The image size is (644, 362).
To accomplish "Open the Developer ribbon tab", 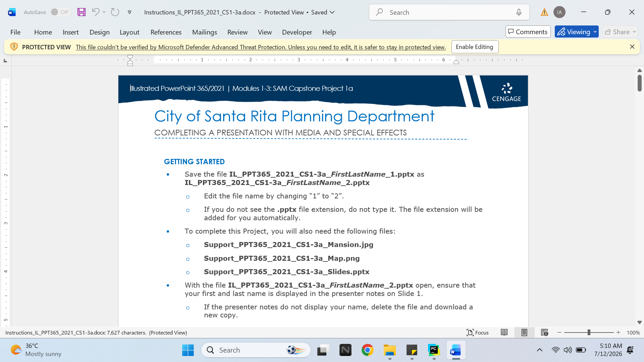I will coord(297,32).
